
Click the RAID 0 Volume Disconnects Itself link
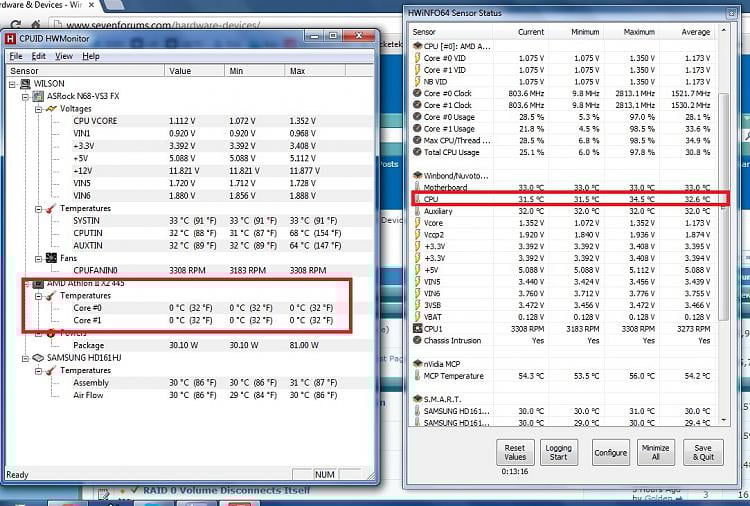227,491
